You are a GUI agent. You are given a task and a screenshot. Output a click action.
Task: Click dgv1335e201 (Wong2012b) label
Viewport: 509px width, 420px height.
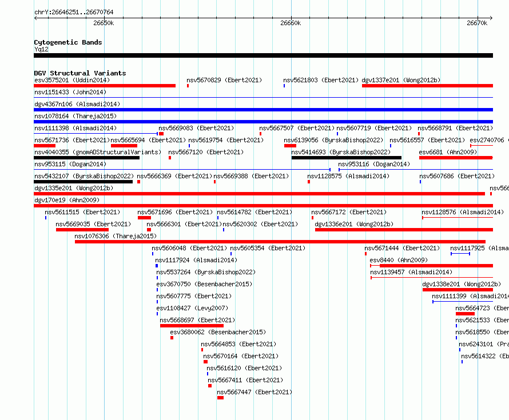click(x=74, y=188)
